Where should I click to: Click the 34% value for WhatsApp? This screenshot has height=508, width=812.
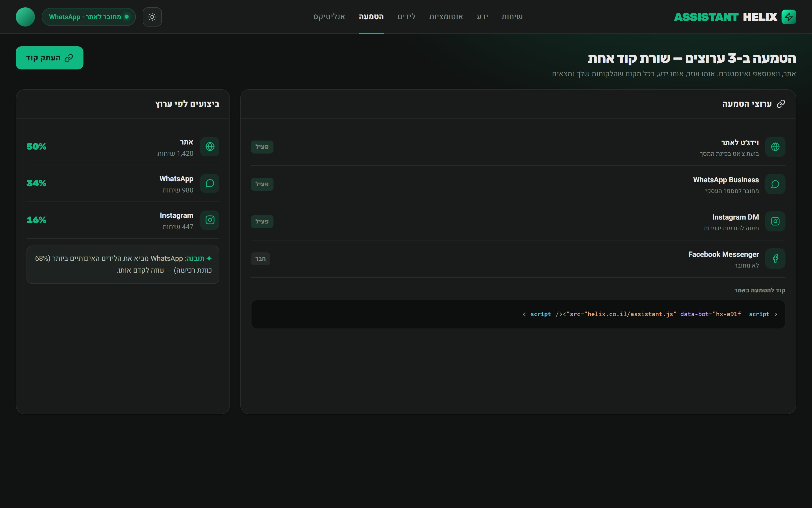[36, 183]
